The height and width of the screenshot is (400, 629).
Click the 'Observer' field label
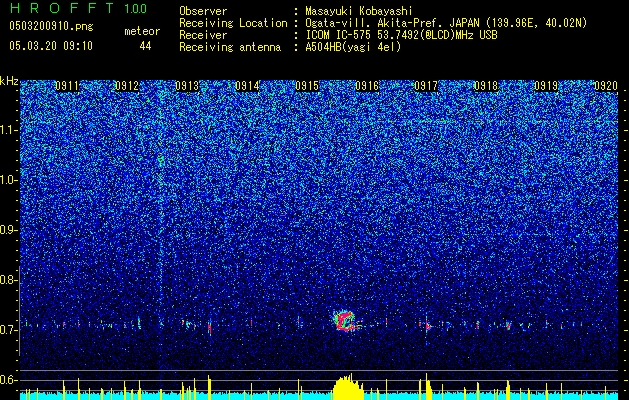203,11
